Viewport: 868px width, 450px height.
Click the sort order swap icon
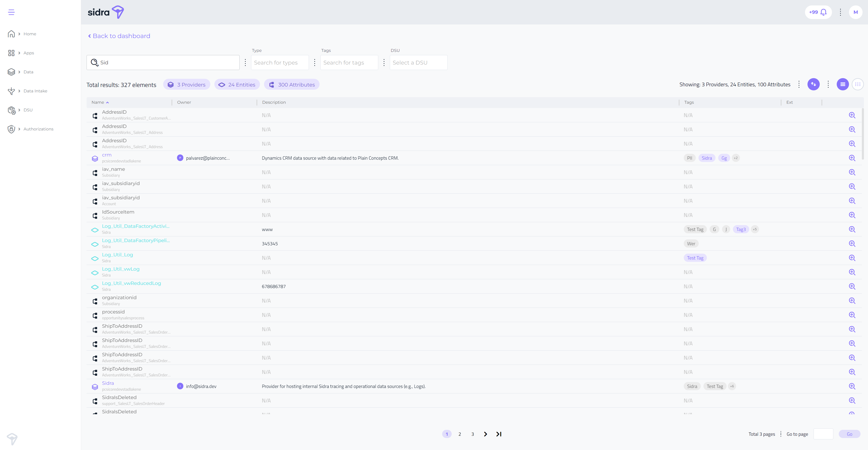tap(813, 84)
